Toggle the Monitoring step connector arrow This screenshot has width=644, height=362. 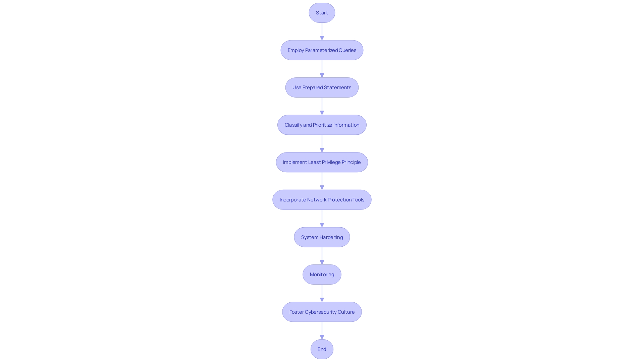322,293
